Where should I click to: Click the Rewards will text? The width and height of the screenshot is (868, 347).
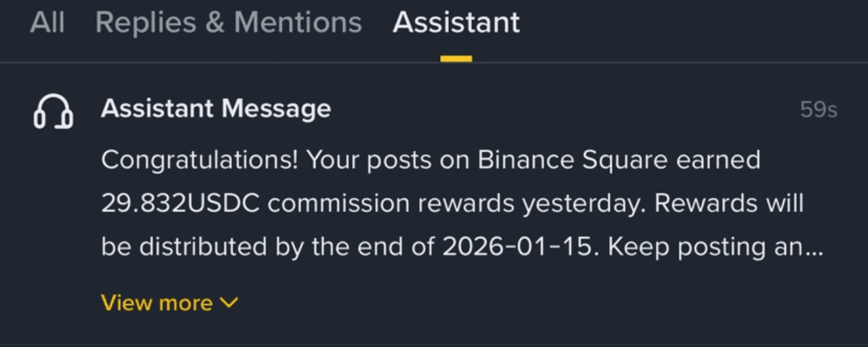pos(729,203)
